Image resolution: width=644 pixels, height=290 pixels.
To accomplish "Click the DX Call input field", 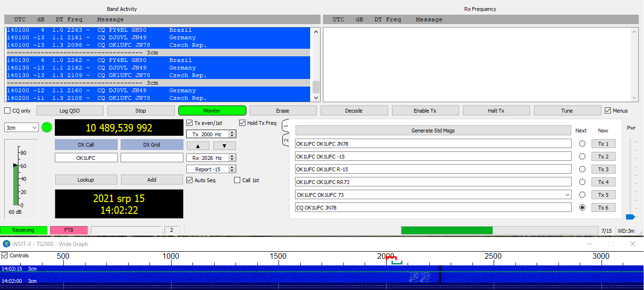I will [x=86, y=158].
